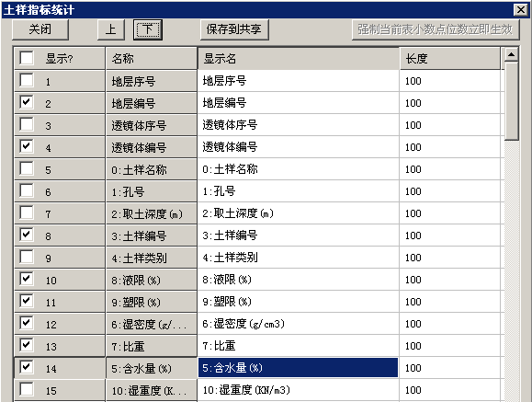Click 保存到共享 button
This screenshot has height=402, width=532.
[234, 29]
